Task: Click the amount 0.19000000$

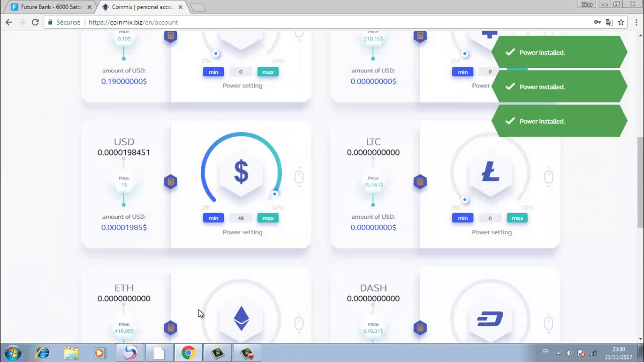Action: [124, 81]
